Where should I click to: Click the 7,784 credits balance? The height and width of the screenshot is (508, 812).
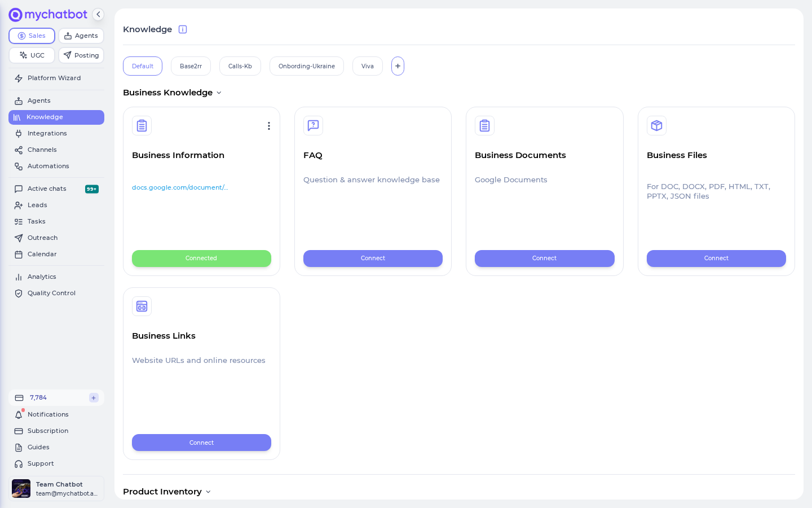[x=38, y=398]
